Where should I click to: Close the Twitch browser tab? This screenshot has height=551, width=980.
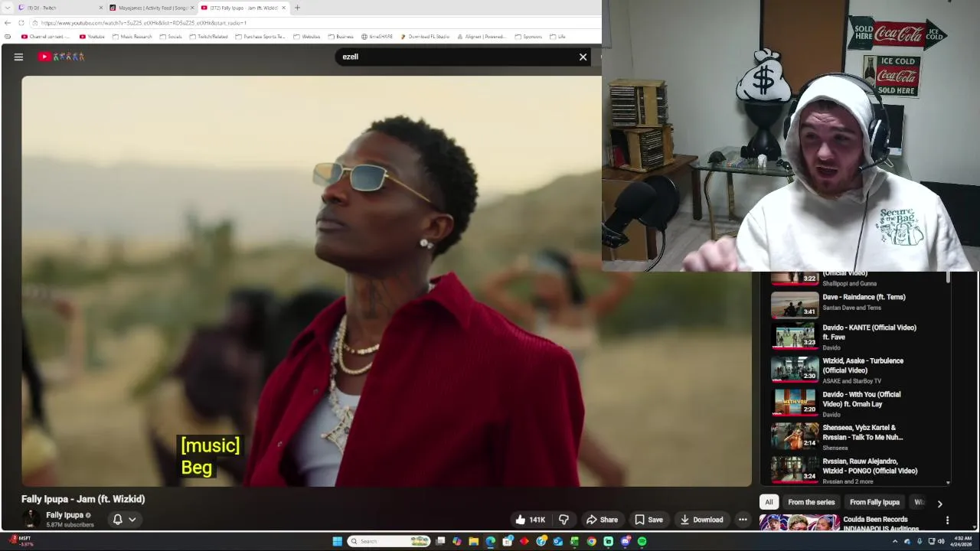[x=100, y=8]
